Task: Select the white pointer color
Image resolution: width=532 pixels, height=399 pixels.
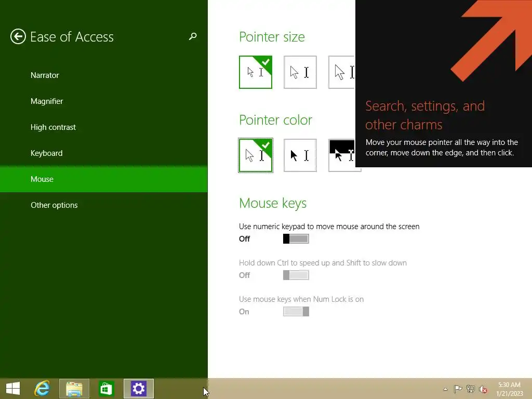Action: click(x=256, y=155)
